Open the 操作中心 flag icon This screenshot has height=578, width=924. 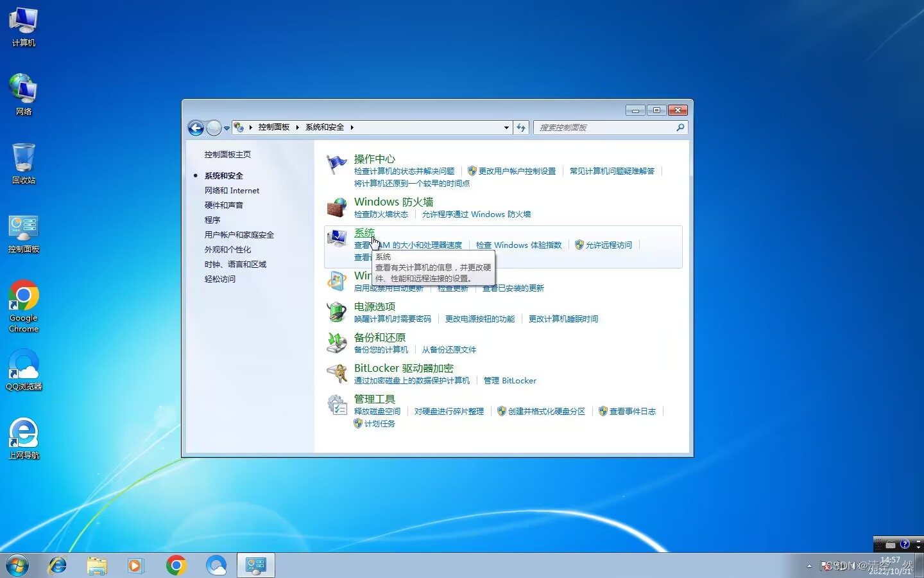tap(336, 164)
